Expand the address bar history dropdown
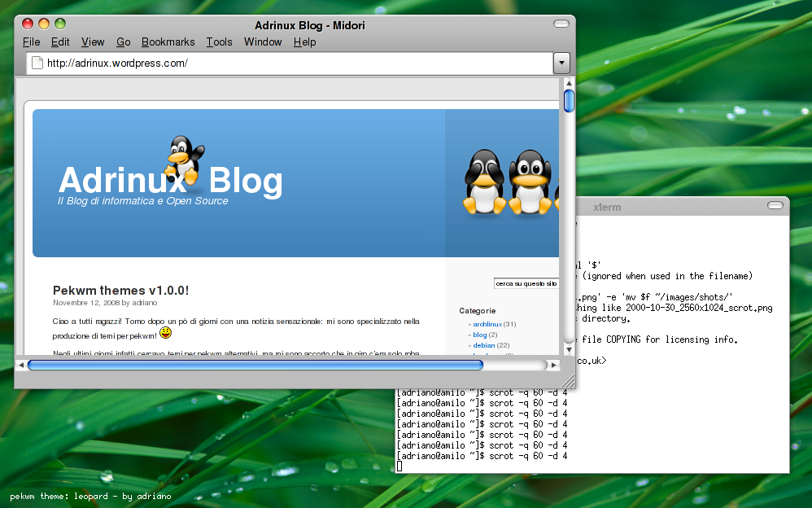The height and width of the screenshot is (508, 812). click(x=561, y=63)
